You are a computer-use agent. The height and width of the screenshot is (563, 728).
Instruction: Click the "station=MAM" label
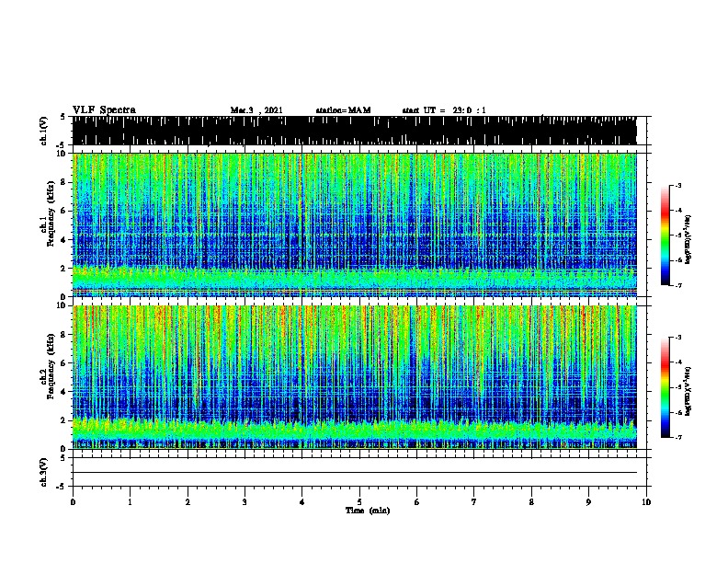(343, 110)
